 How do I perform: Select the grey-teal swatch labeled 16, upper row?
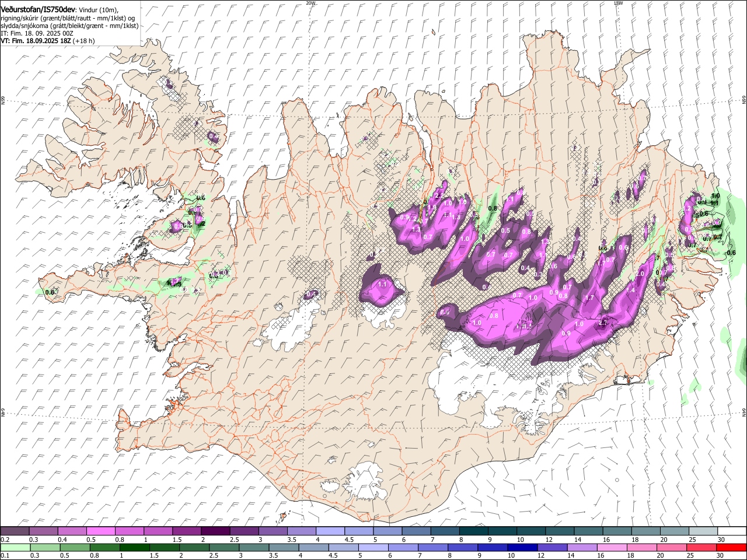[x=617, y=531]
